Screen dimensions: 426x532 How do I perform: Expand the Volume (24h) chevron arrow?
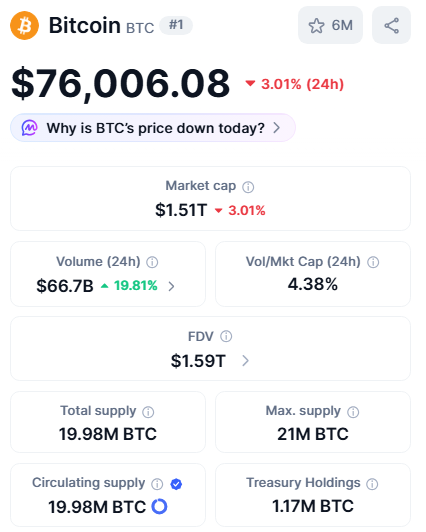click(172, 286)
